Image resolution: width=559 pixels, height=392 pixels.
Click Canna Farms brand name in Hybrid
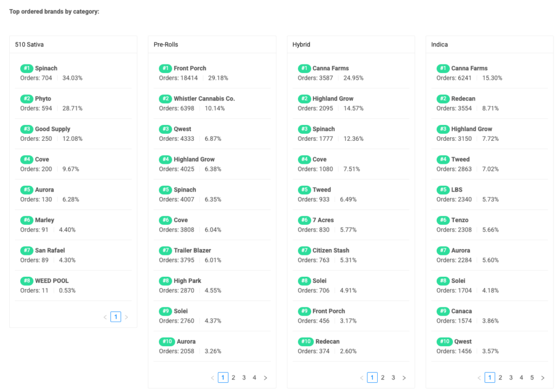coord(330,68)
